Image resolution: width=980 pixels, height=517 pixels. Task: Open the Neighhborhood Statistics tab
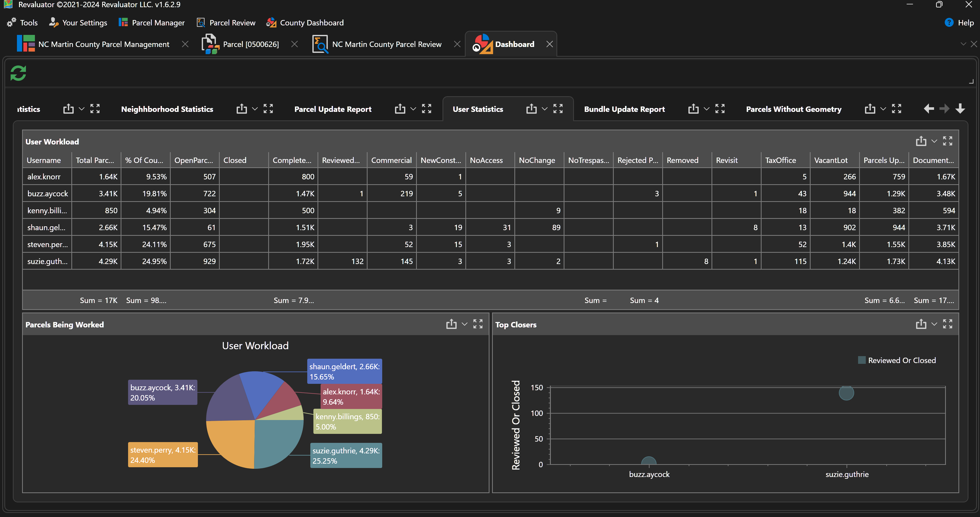pos(167,109)
